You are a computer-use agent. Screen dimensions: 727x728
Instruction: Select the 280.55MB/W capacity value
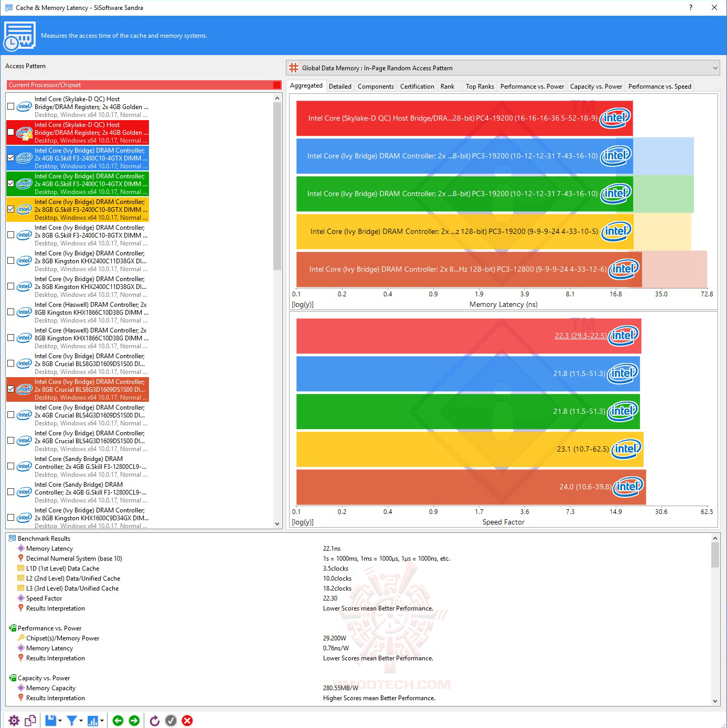tap(340, 688)
